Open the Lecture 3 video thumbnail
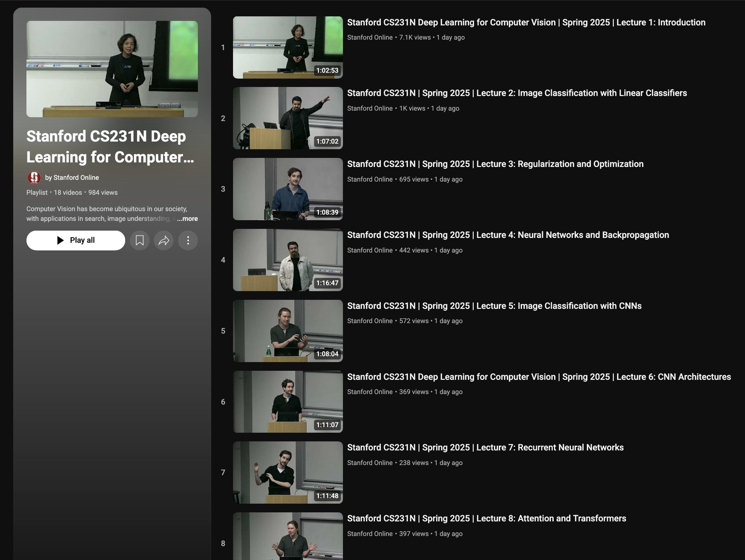Screen dimensions: 745x560 tap(288, 189)
